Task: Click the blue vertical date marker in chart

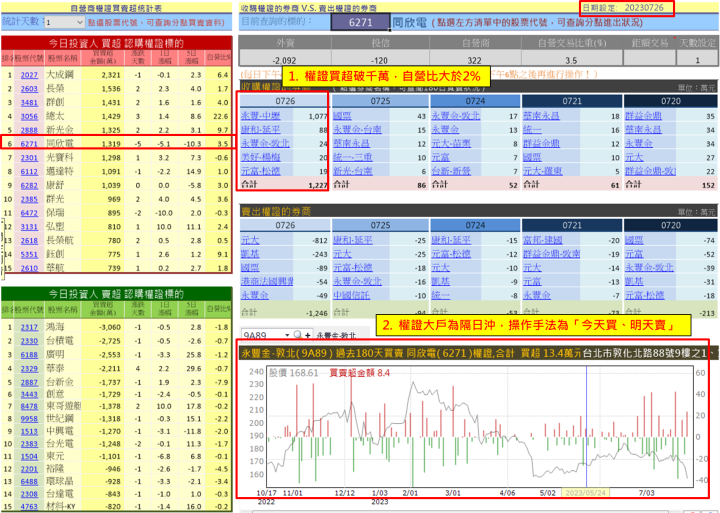Action: [x=586, y=425]
